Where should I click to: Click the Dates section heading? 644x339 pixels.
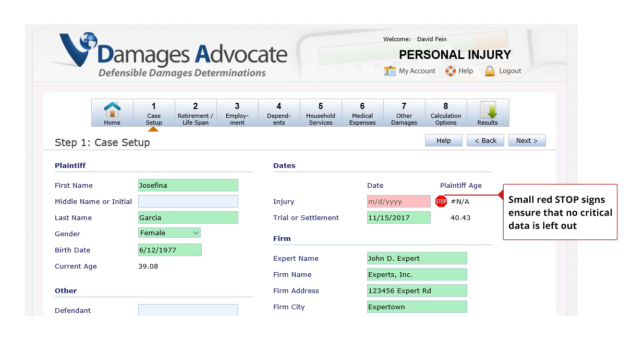point(284,165)
